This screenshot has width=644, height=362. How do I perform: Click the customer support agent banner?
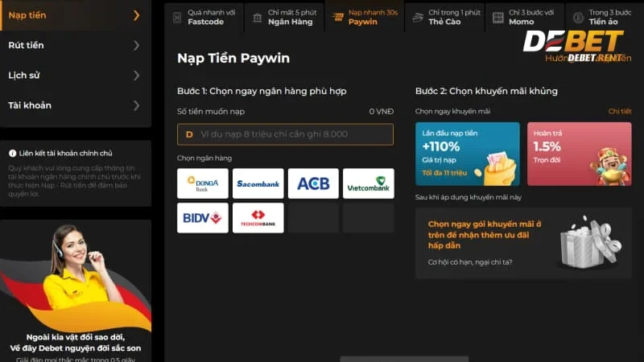click(76, 290)
